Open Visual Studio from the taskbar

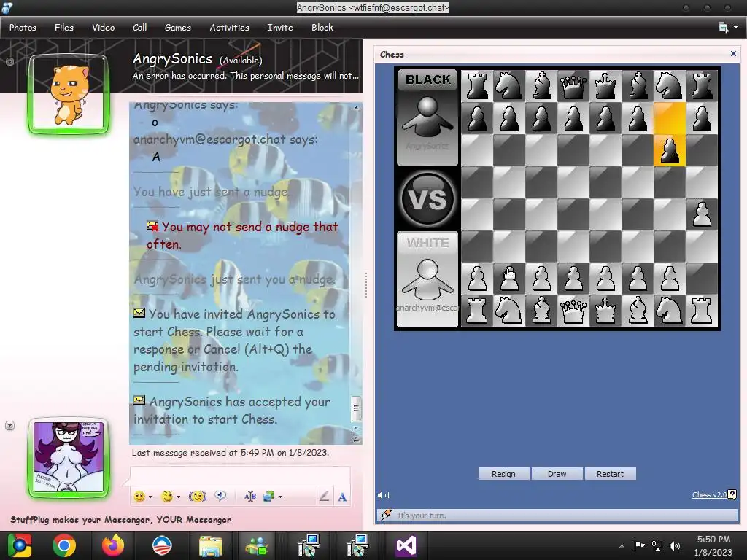(x=406, y=545)
